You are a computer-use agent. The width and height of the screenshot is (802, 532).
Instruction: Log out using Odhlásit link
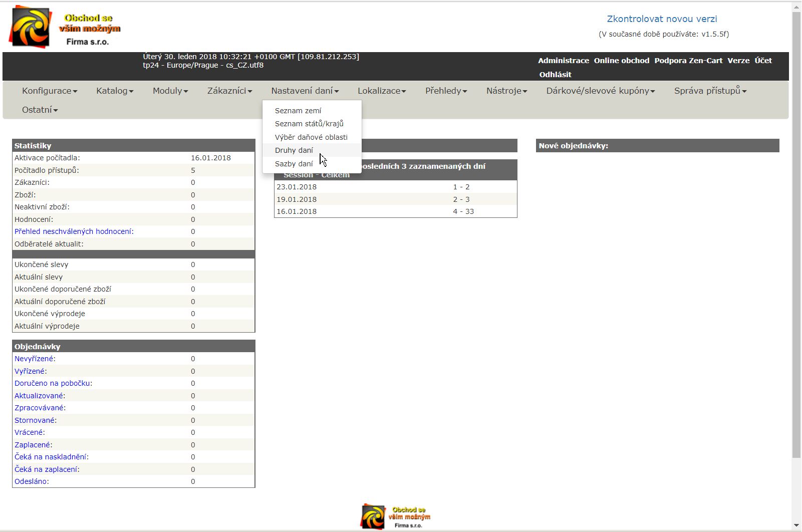pyautogui.click(x=555, y=75)
